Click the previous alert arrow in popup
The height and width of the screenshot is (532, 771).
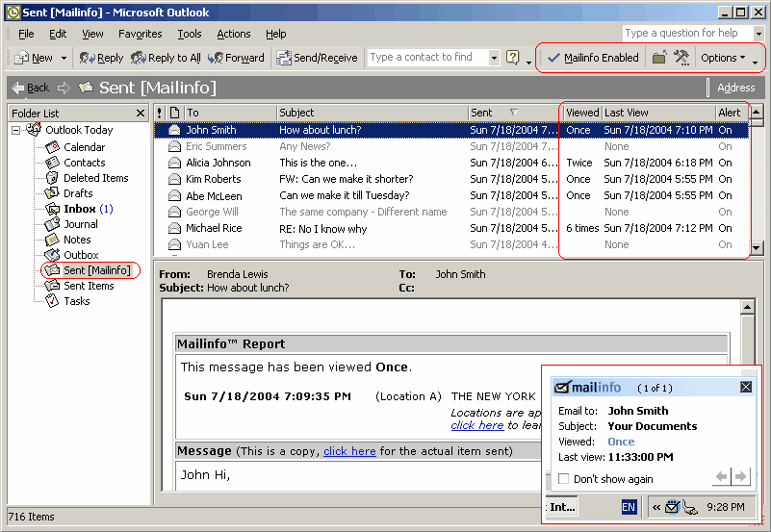pos(722,476)
